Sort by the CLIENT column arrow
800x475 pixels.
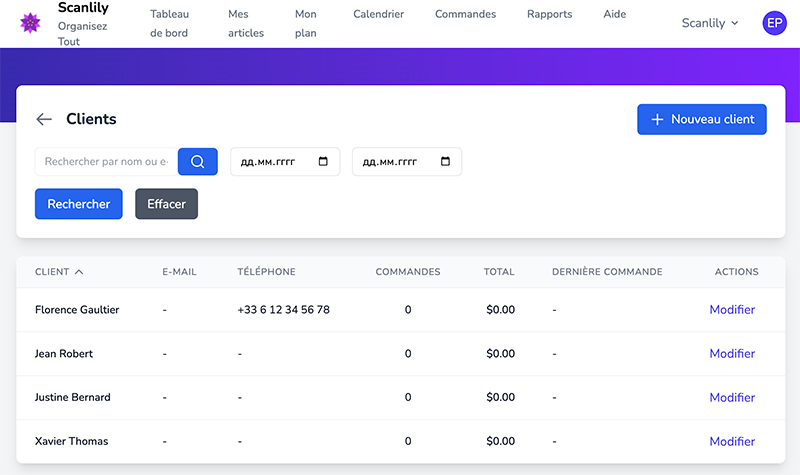(79, 272)
